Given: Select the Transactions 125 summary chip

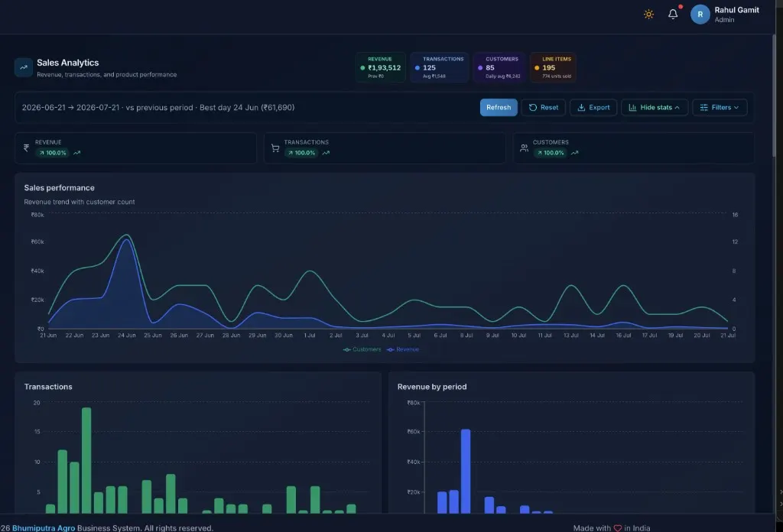Looking at the screenshot, I should pos(440,67).
